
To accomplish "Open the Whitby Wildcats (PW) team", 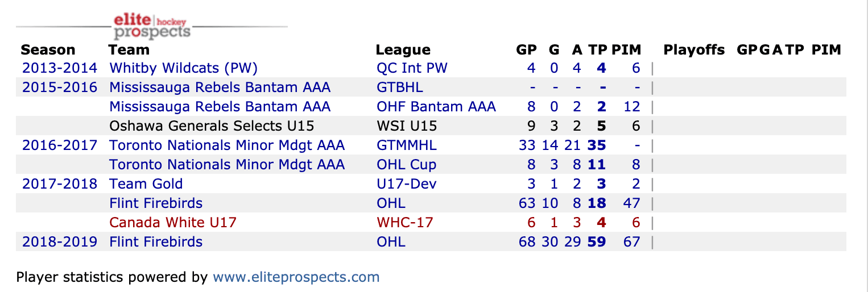I will [183, 68].
